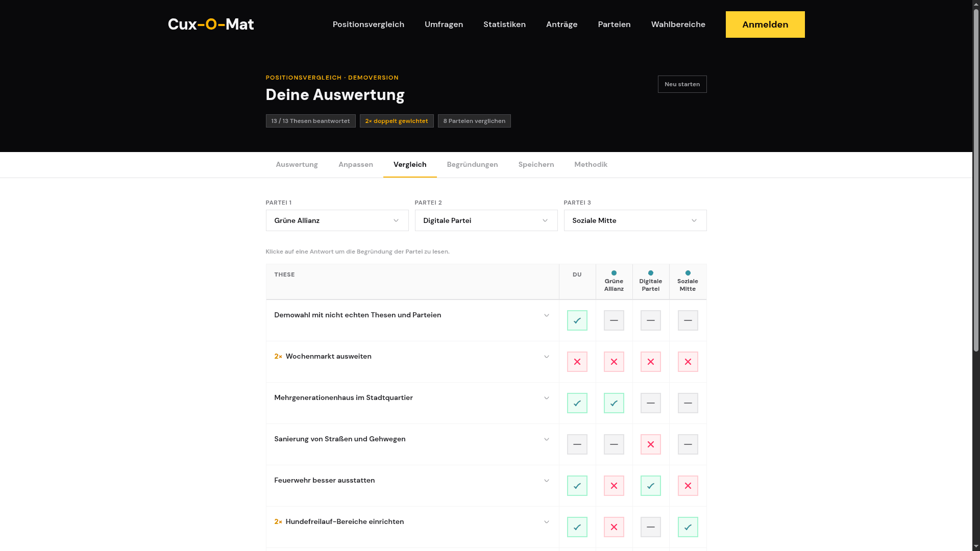Click your checkmark answer for Demowahl thesis
This screenshot has height=551, width=980.
(x=577, y=320)
